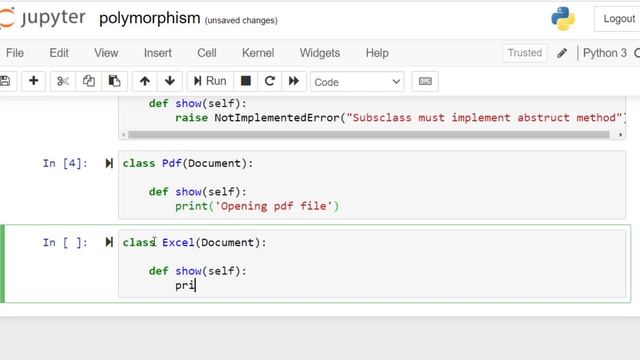This screenshot has width=640, height=360.
Task: Click inside the Excel class code cell
Action: coord(372,264)
